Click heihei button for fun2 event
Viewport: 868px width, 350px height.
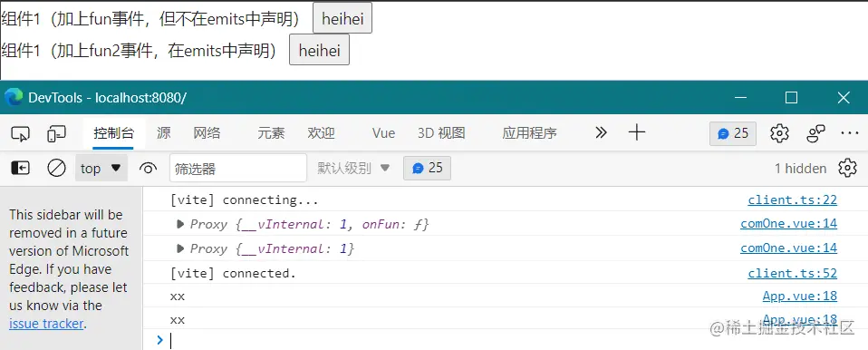coord(320,50)
